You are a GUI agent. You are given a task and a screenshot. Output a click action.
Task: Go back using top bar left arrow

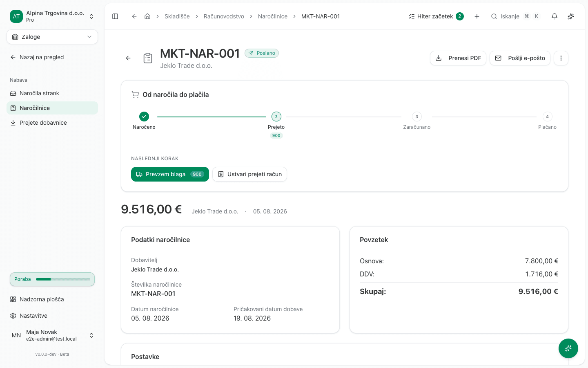(134, 16)
